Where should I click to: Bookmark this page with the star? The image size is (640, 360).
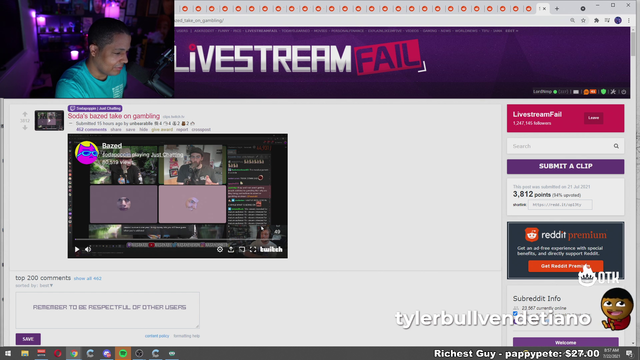pos(584,20)
